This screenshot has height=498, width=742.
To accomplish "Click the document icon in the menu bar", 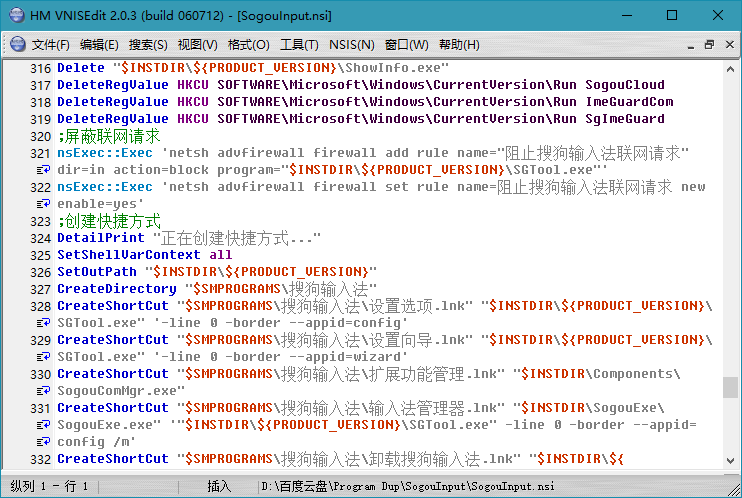I will [18, 44].
